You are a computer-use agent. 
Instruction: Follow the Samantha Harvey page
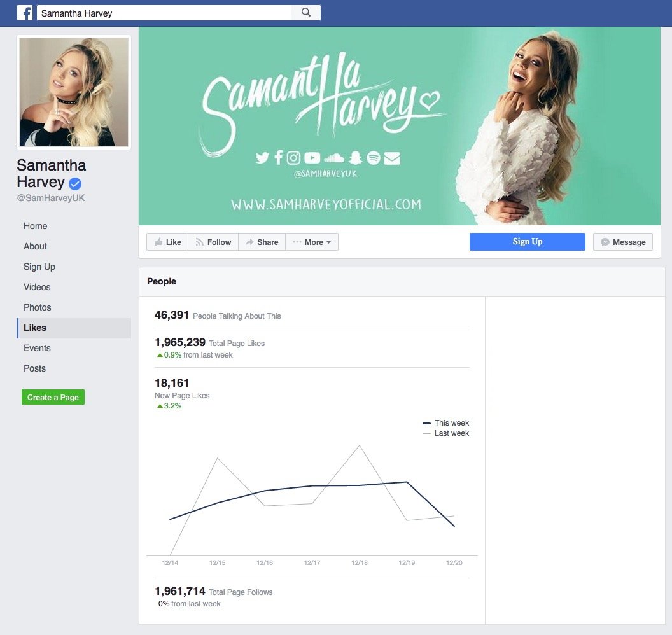tap(213, 242)
